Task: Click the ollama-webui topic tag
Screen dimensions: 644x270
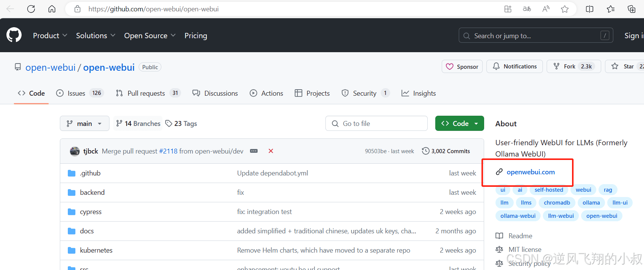Action: (x=518, y=216)
